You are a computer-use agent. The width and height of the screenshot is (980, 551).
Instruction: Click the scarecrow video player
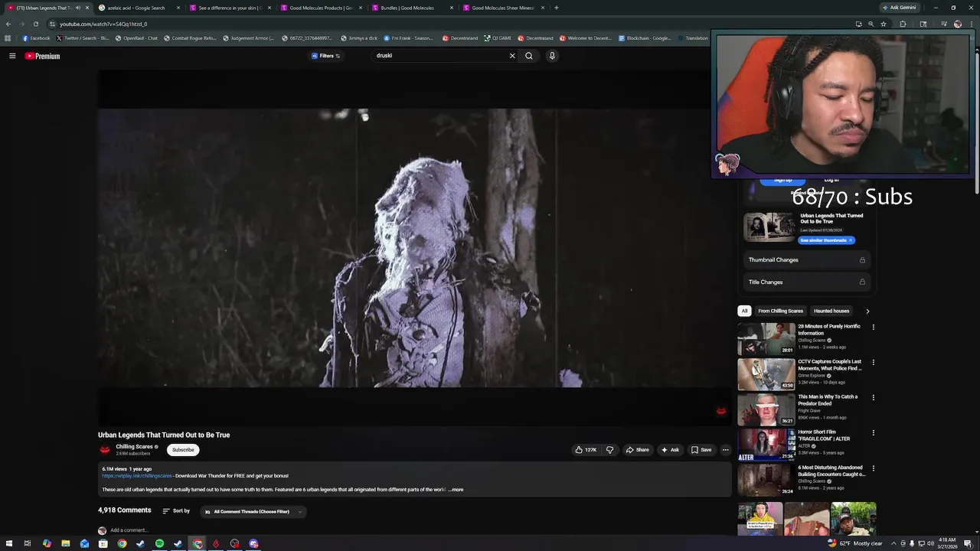click(x=414, y=247)
